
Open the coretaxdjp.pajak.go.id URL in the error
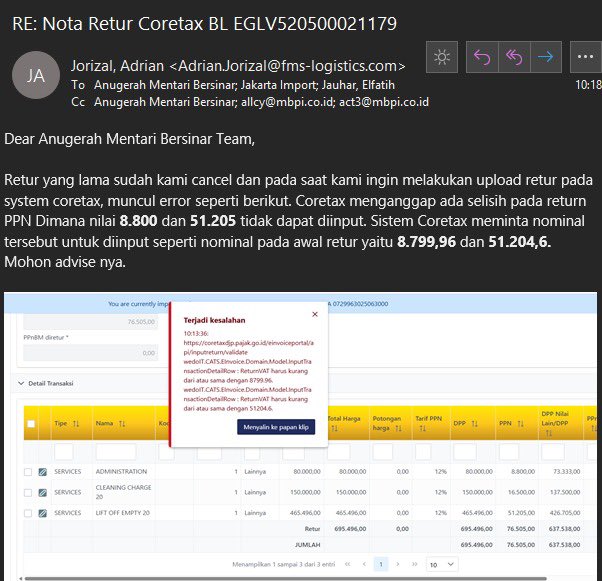coord(248,348)
